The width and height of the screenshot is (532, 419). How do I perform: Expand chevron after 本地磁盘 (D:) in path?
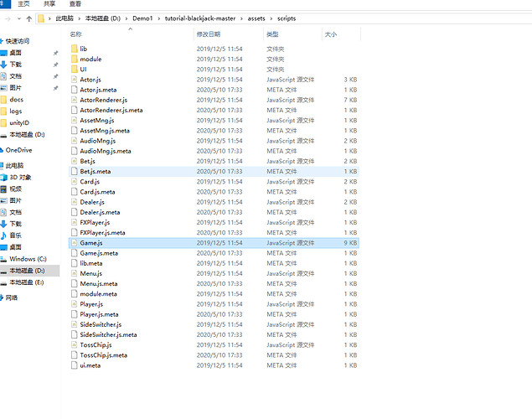pyautogui.click(x=127, y=18)
